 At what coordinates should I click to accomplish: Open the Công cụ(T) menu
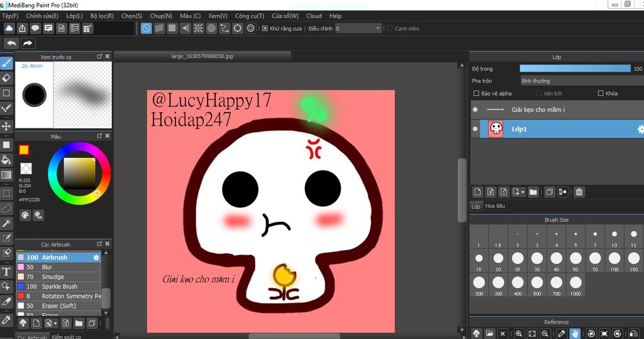pyautogui.click(x=249, y=16)
